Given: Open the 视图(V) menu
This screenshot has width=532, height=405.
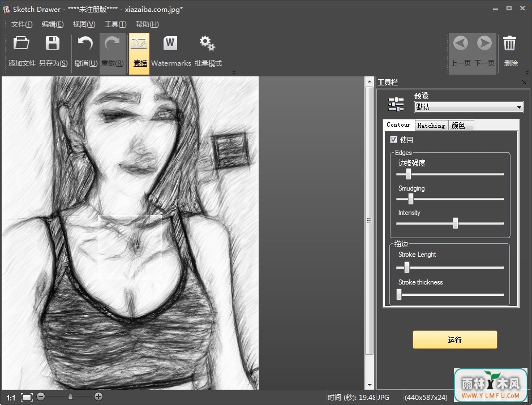Looking at the screenshot, I should click(x=84, y=24).
